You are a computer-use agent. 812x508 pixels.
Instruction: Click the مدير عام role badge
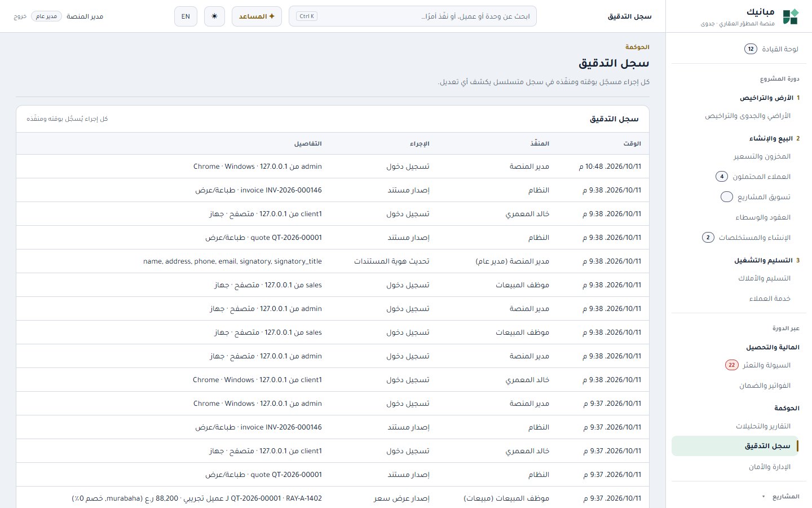pyautogui.click(x=46, y=16)
